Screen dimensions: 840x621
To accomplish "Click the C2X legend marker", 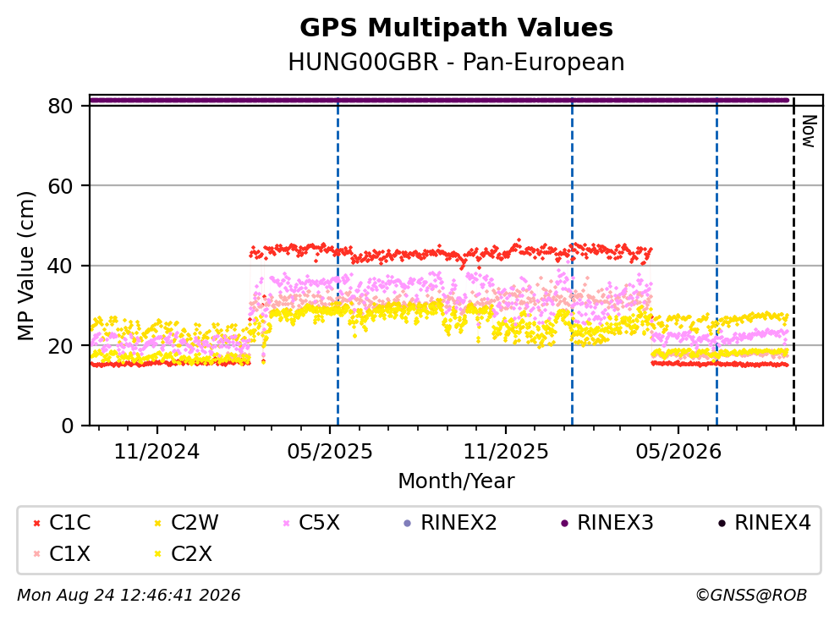I will pos(157,554).
